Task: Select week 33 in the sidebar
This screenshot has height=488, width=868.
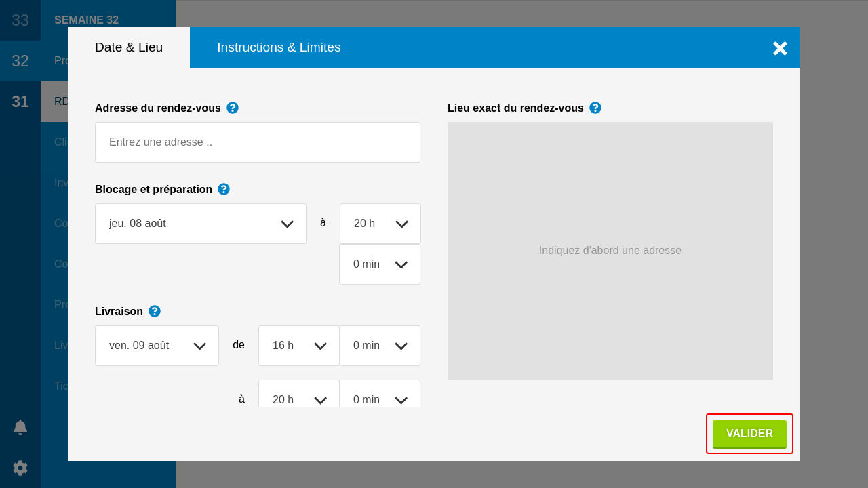Action: (x=20, y=20)
